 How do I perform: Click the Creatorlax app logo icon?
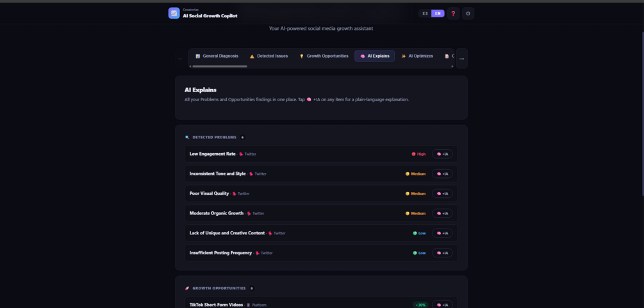(x=174, y=13)
